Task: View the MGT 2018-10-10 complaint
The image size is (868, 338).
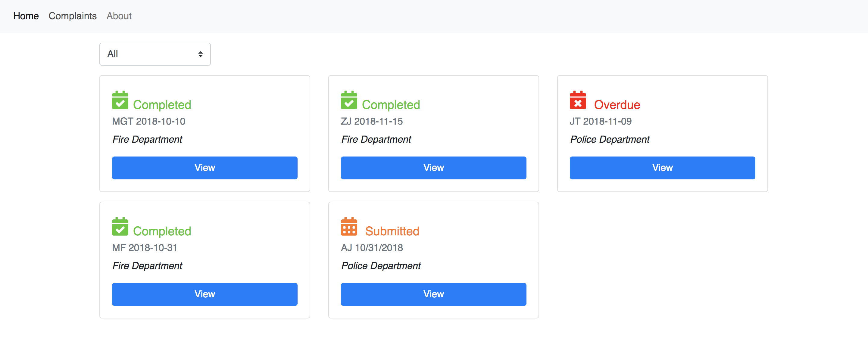Action: pyautogui.click(x=205, y=168)
